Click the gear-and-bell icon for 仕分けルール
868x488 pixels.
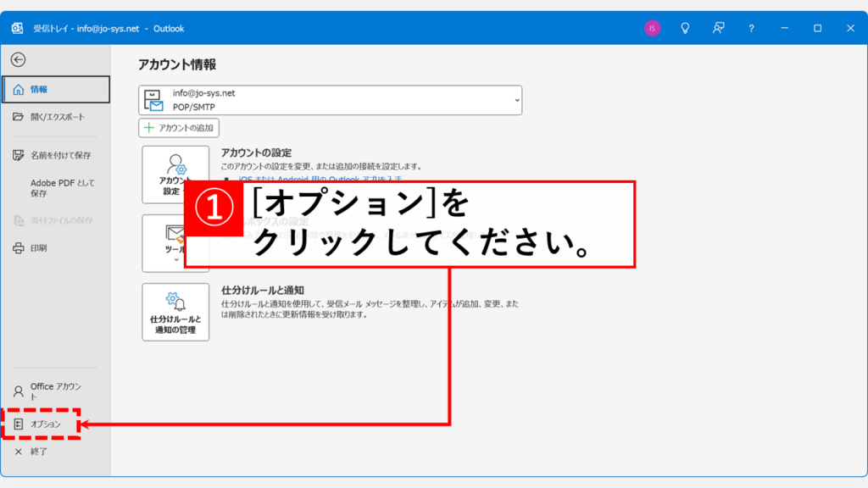point(175,302)
